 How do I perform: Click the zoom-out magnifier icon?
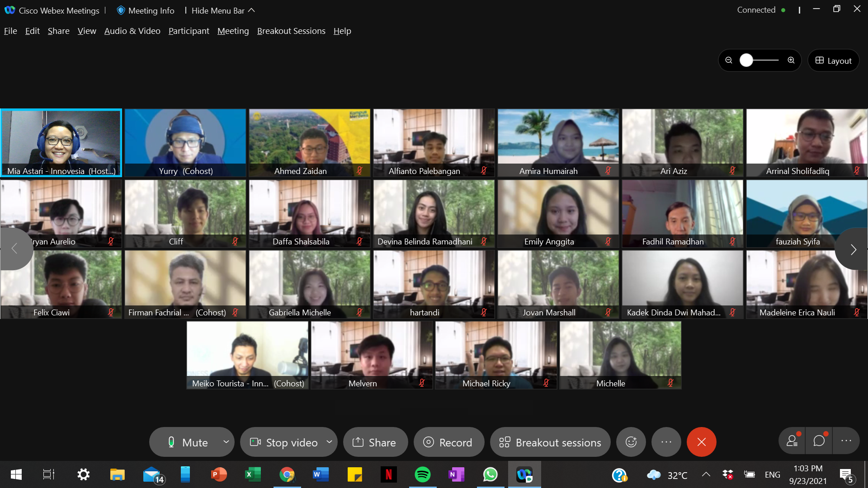(x=729, y=60)
